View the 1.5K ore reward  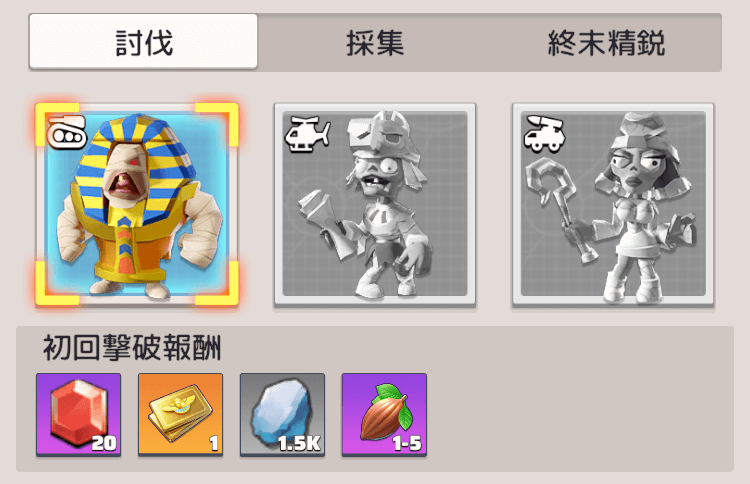click(282, 415)
